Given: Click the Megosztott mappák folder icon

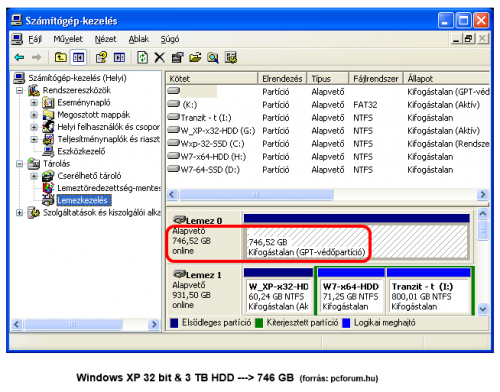Looking at the screenshot, I should 48,115.
